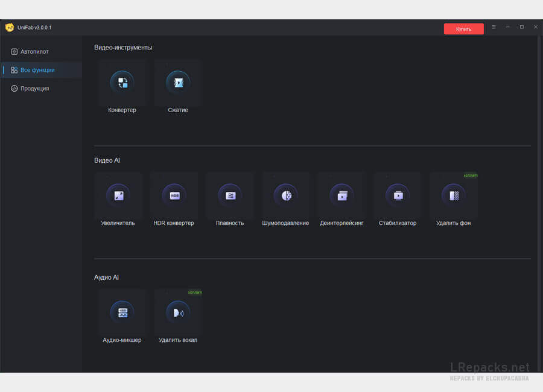Open the Шумоподавление denoise tool
The height and width of the screenshot is (392, 543).
coord(285,195)
